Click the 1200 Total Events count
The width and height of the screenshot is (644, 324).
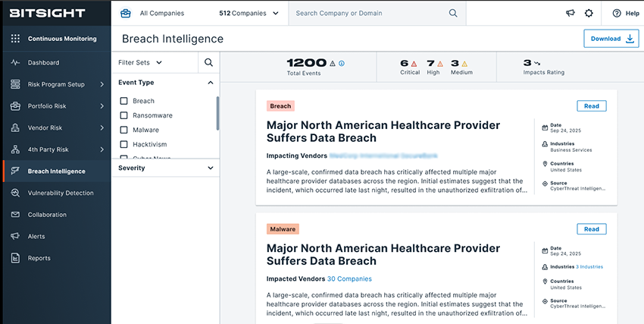pyautogui.click(x=306, y=63)
